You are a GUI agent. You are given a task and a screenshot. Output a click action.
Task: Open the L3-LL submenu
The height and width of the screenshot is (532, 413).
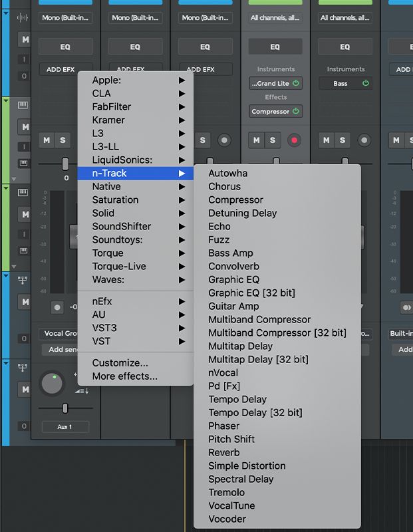pyautogui.click(x=136, y=146)
